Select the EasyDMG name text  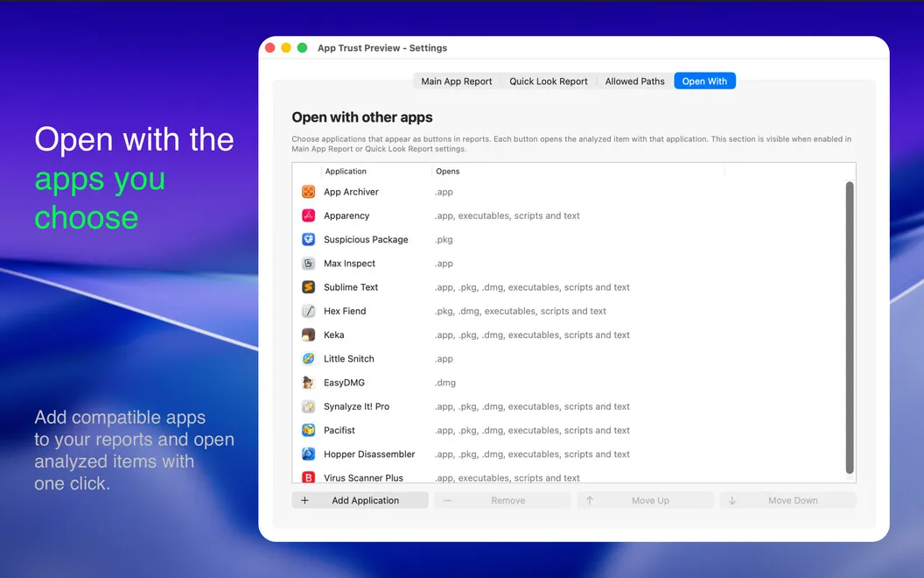[344, 383]
